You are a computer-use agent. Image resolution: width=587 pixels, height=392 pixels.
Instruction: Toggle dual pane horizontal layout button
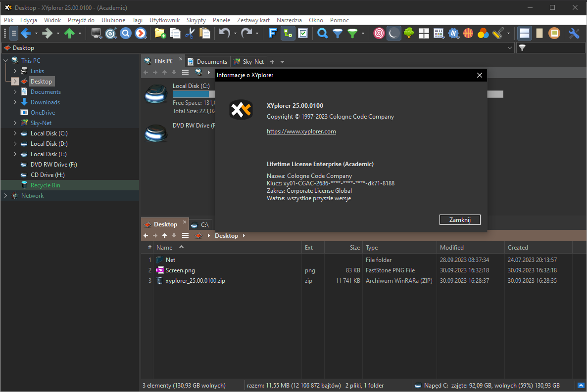525,34
